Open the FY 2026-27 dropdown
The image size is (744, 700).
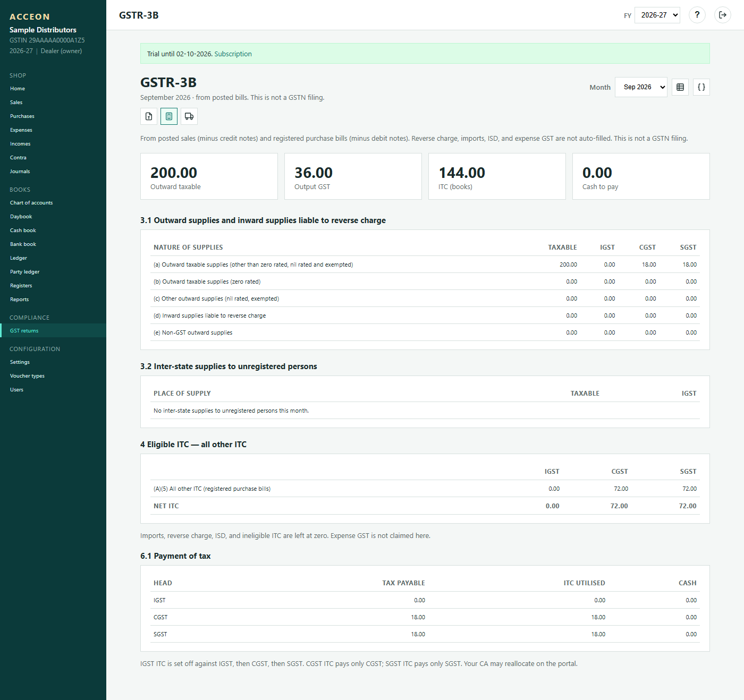657,15
